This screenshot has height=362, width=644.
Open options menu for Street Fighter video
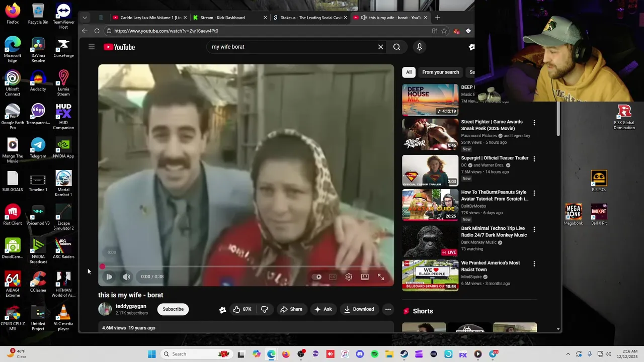pyautogui.click(x=534, y=123)
